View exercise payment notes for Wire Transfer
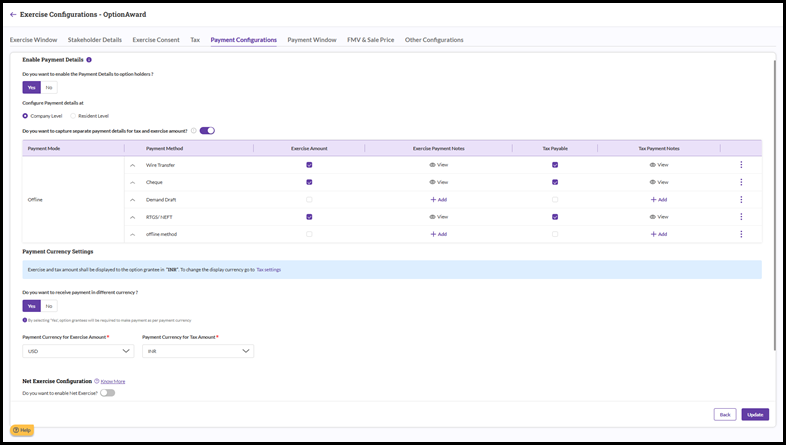Screen dimensions: 786x445 coord(439,165)
